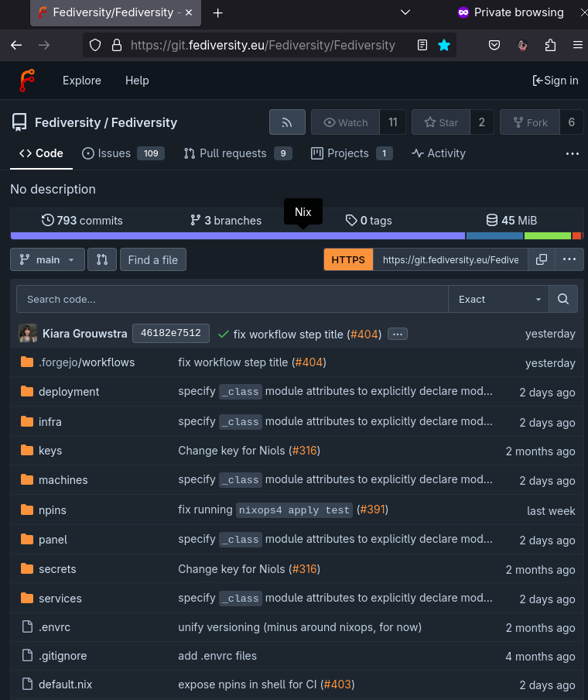This screenshot has height=700, width=588.
Task: Open the secrets folder
Action: pyautogui.click(x=57, y=569)
